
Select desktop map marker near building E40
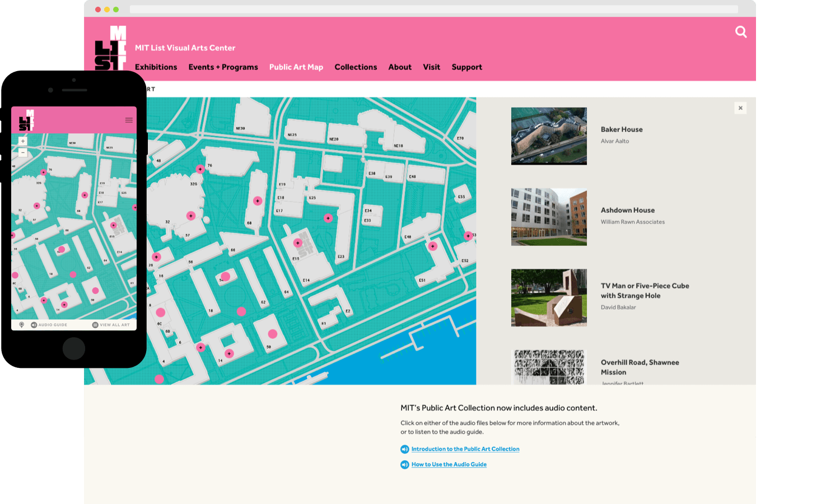tap(432, 246)
